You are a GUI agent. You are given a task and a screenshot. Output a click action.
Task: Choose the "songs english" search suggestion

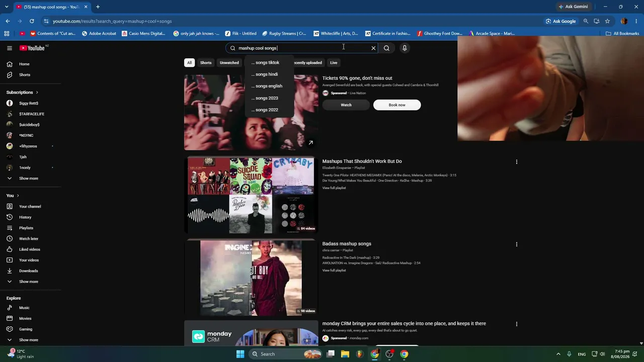(269, 86)
